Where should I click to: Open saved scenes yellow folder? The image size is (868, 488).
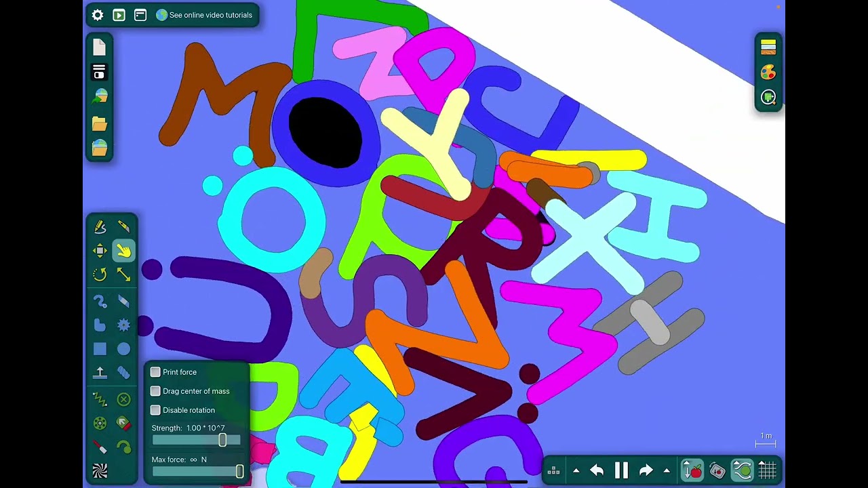coord(100,123)
